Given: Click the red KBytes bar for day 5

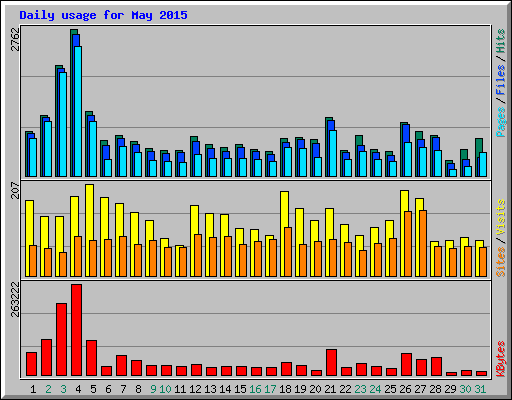Looking at the screenshot, I should tap(91, 358).
